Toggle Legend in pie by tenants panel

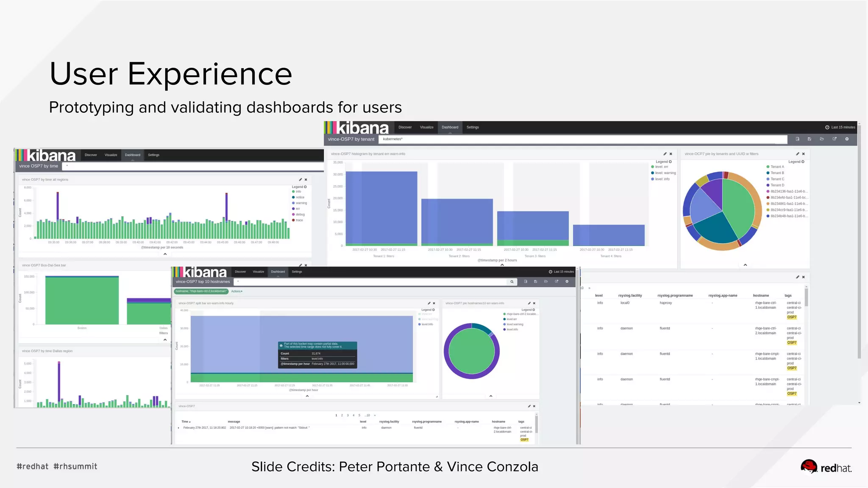point(796,162)
